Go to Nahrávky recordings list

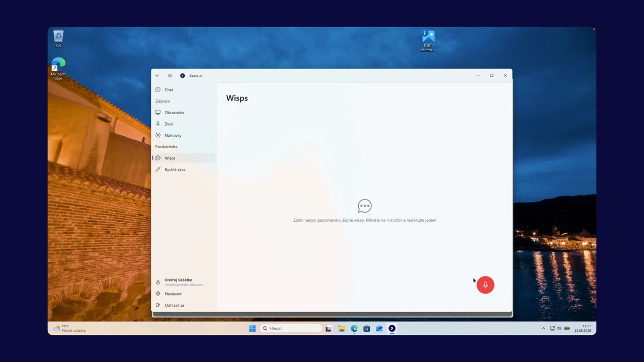click(184, 135)
